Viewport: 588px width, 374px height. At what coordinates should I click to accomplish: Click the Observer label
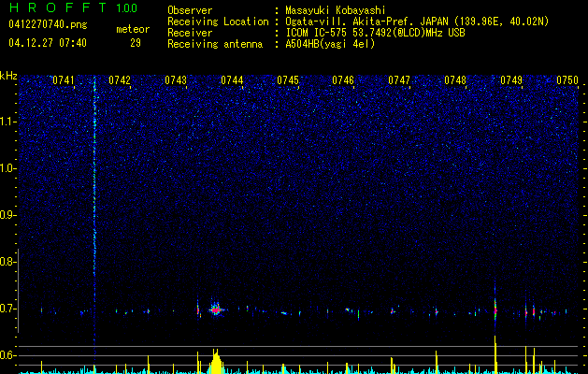190,10
